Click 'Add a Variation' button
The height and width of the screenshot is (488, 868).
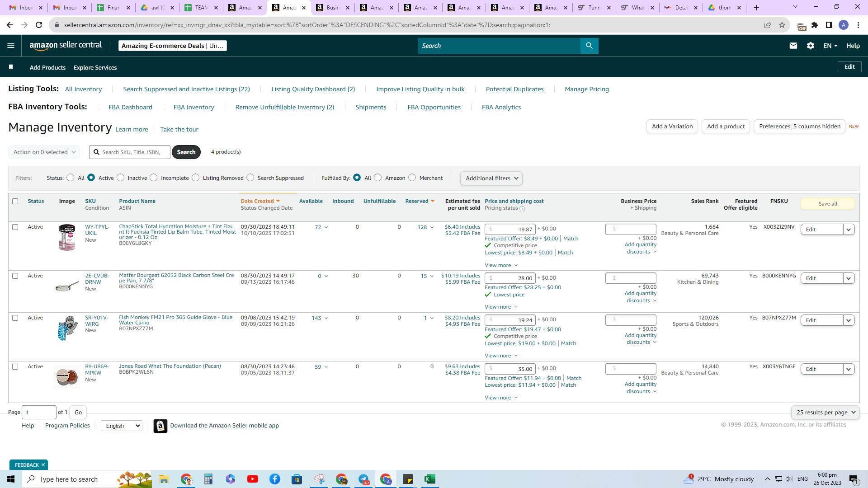click(672, 127)
